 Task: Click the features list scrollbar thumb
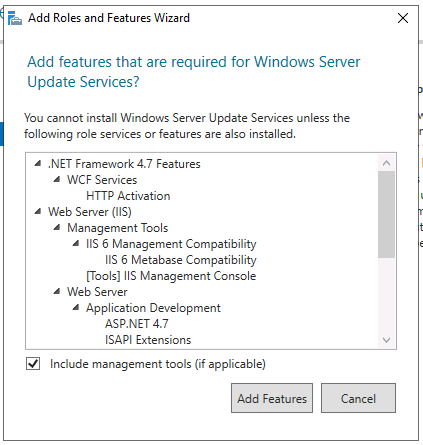pyautogui.click(x=386, y=214)
